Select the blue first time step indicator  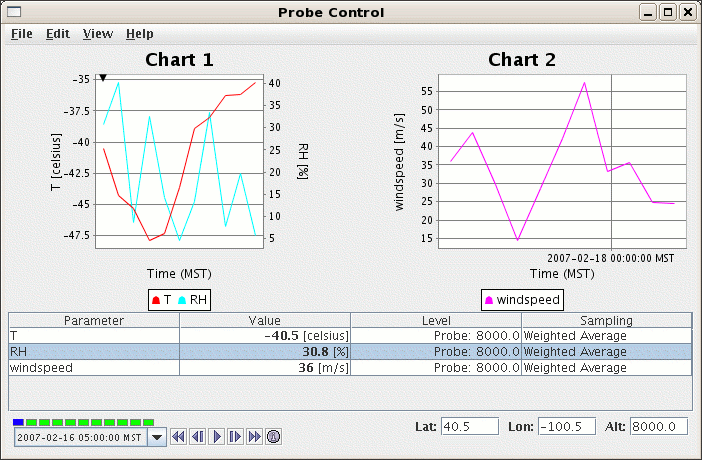tap(18, 423)
